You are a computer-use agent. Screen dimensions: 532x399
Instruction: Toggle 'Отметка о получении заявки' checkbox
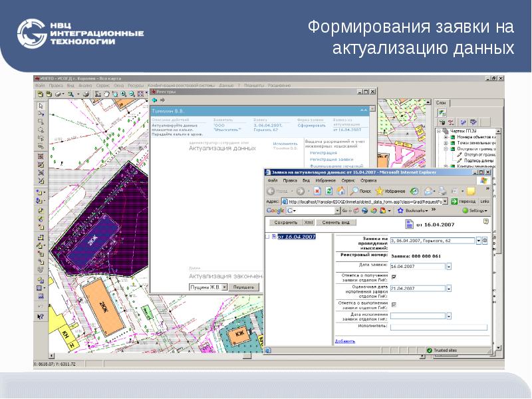(394, 277)
